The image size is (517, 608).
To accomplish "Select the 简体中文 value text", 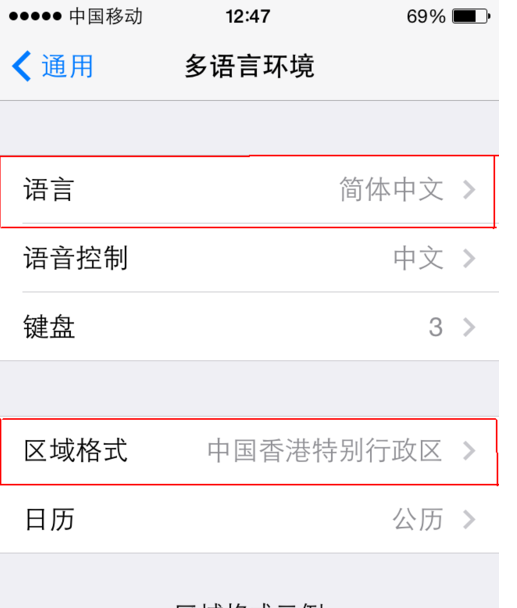I will point(391,190).
